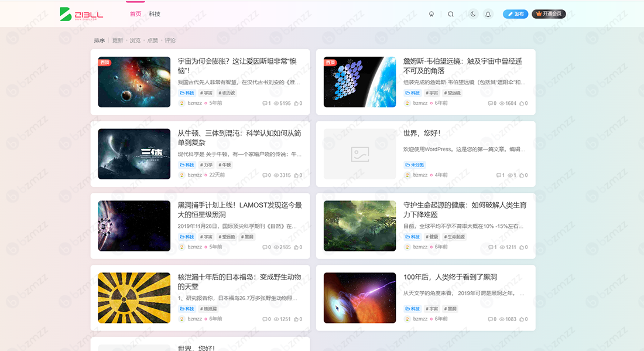The width and height of the screenshot is (644, 351).
Task: Open the forest thumbnail of 守护生命起源 article
Action: coord(360,226)
